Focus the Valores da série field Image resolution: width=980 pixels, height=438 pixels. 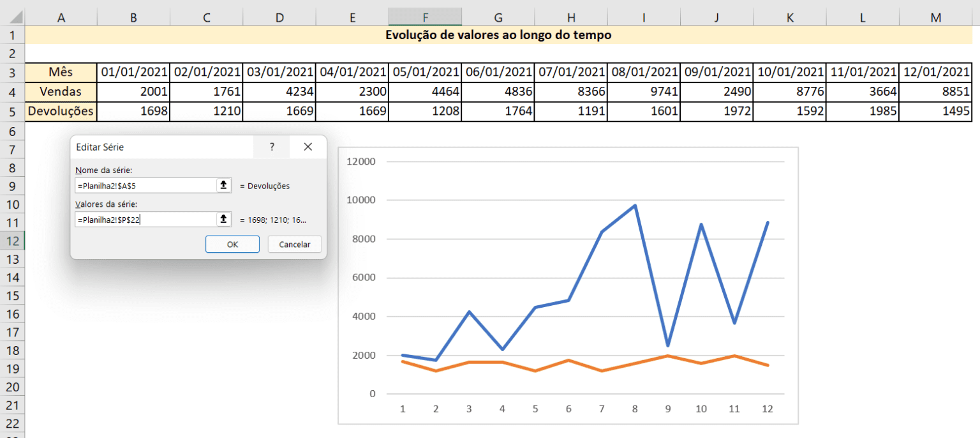146,220
